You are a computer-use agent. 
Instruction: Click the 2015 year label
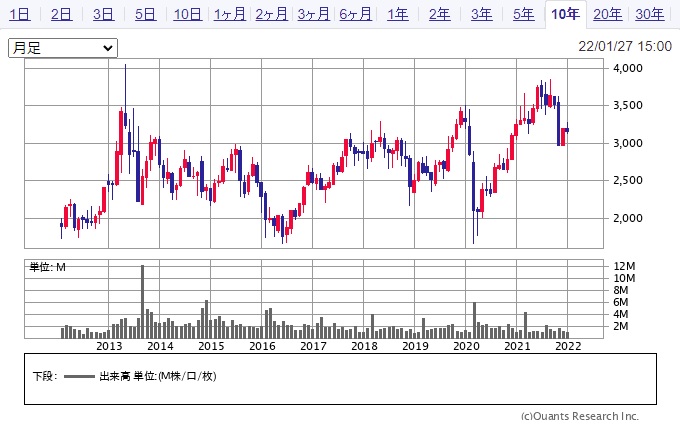point(211,346)
